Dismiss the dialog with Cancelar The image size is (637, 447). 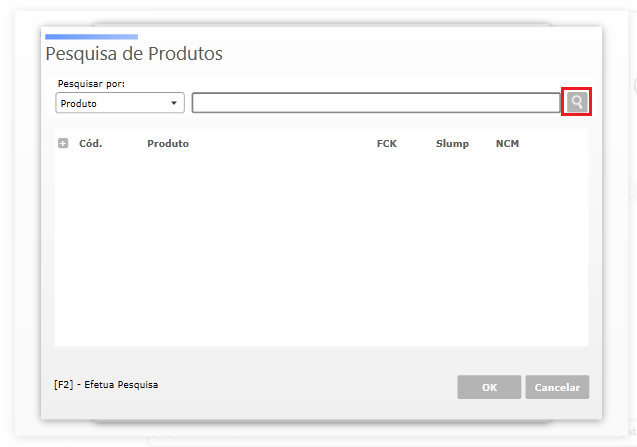click(x=557, y=387)
